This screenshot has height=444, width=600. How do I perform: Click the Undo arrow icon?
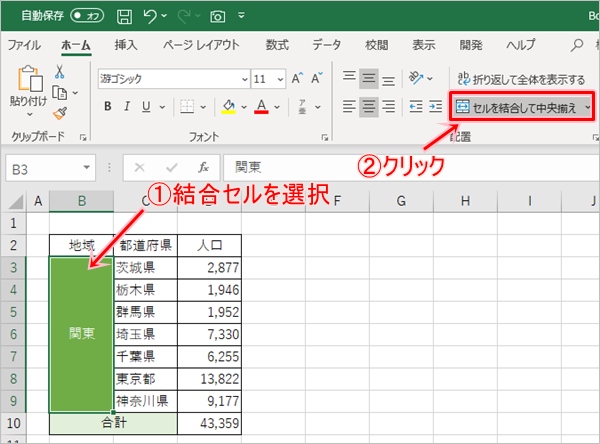pos(150,16)
